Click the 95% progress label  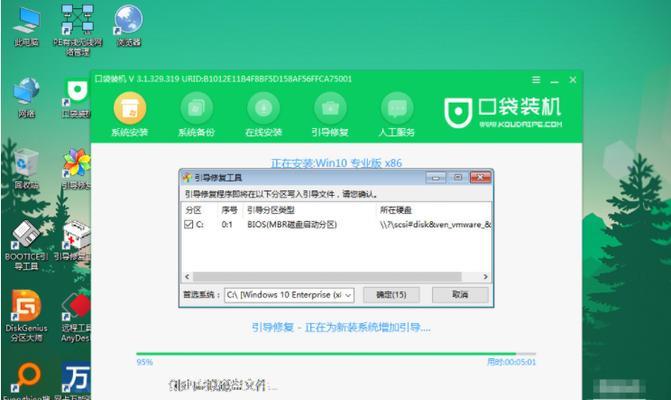[145, 362]
